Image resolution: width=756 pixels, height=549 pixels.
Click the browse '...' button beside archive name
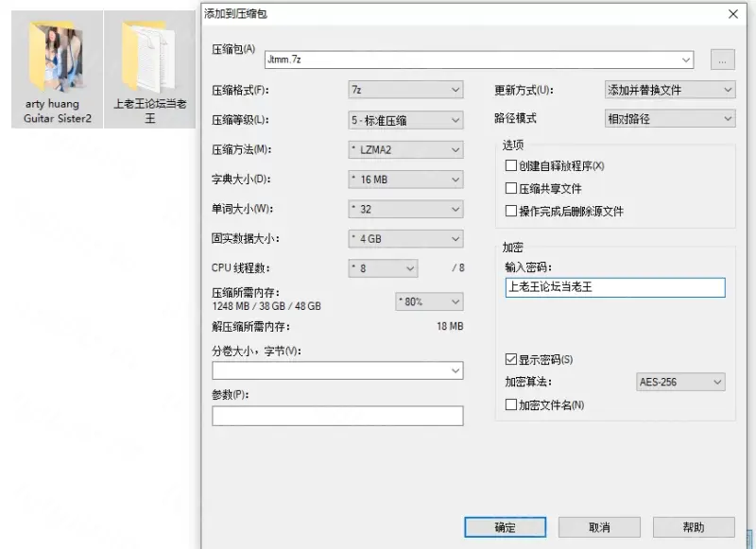click(x=722, y=60)
